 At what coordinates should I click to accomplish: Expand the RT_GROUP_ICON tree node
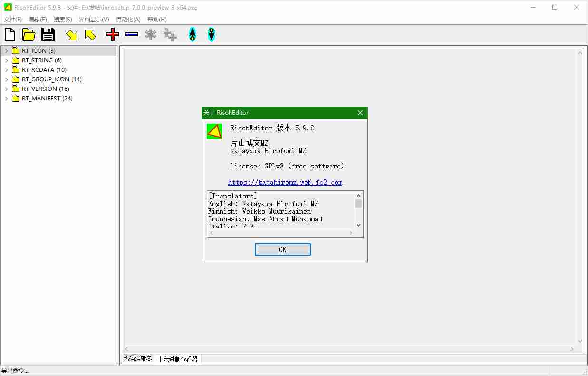tap(6, 79)
